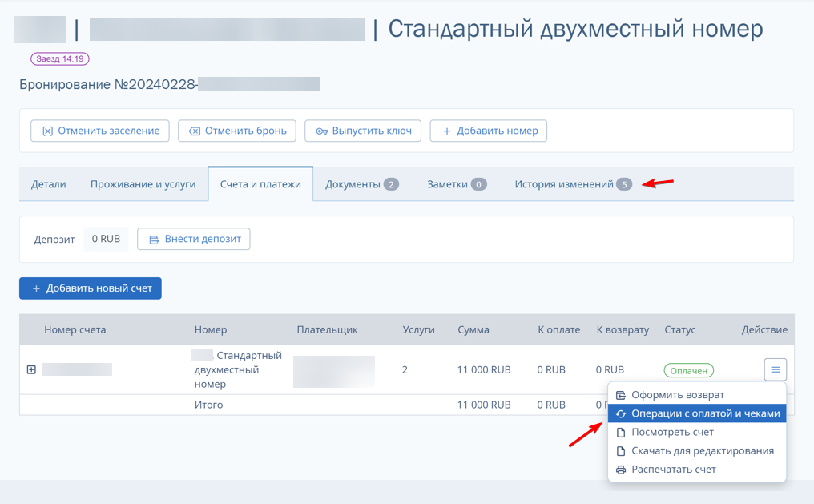The height and width of the screenshot is (504, 814).
Task: Click the Заметки count badge 0
Action: click(478, 184)
